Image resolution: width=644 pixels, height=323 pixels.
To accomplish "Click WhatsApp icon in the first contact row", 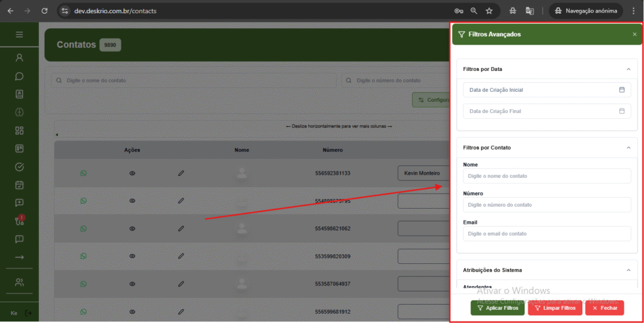I will tap(84, 173).
